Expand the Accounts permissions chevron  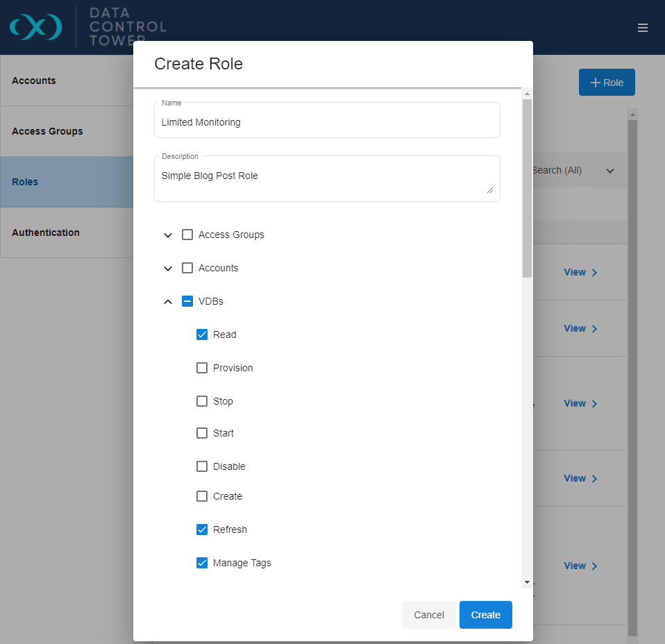[167, 269]
